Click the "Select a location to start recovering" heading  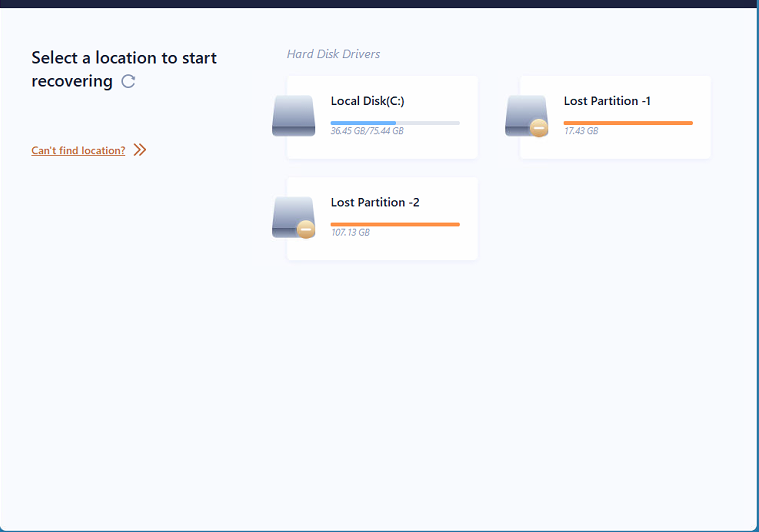124,58
